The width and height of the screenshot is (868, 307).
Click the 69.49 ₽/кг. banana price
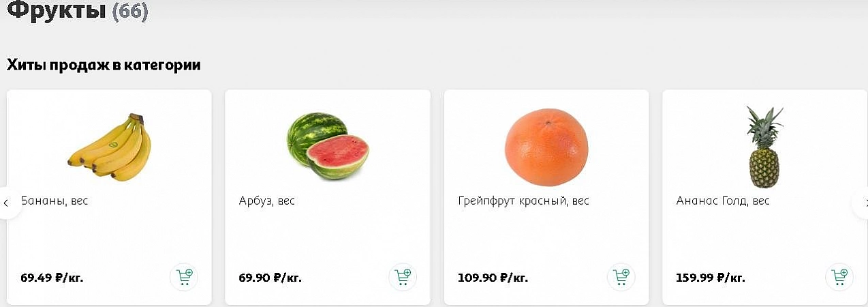52,278
